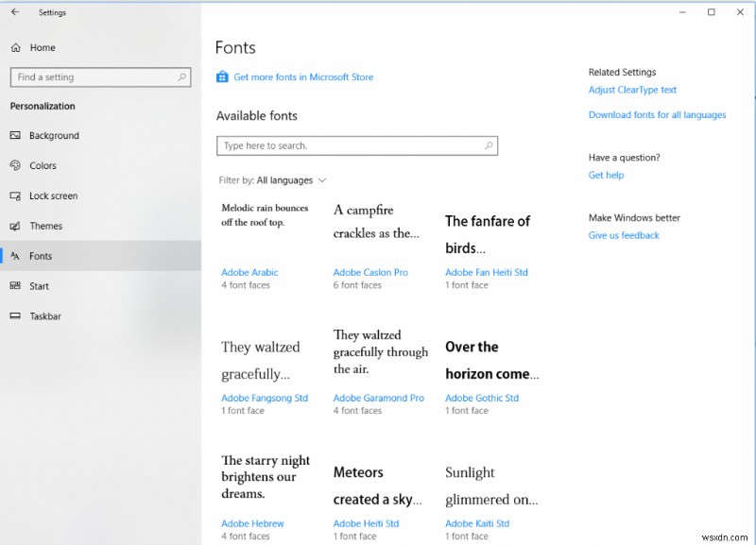Click 'Download fonts for all languages'
The image size is (756, 545).
(x=657, y=114)
